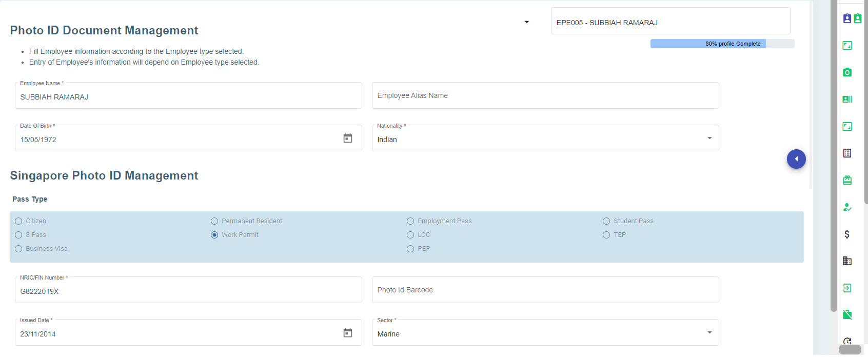This screenshot has width=868, height=357.
Task: Click the blue round left-arrow button
Action: point(796,159)
